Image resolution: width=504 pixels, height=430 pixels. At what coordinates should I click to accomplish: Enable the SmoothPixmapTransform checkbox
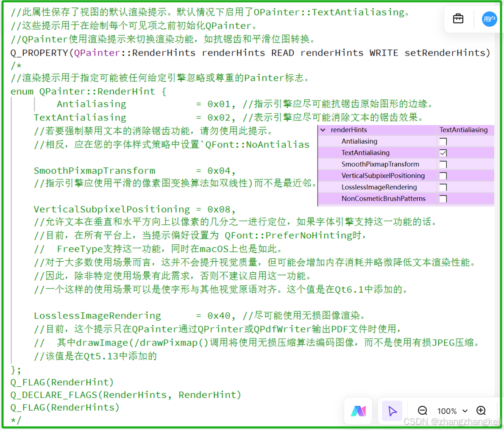[x=443, y=165]
